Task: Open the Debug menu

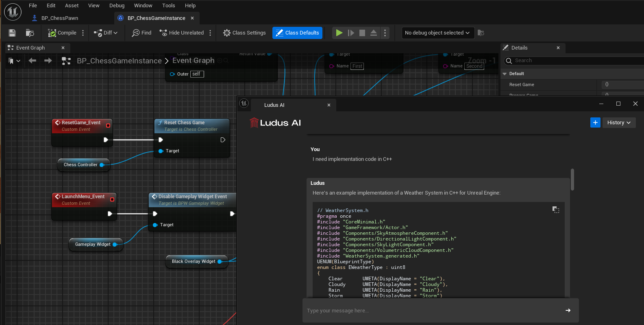Action: click(x=117, y=6)
